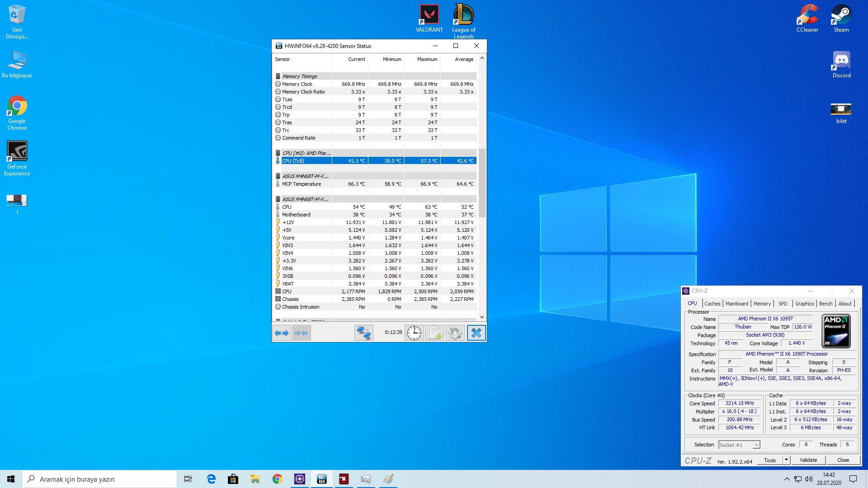Open Discord desktop icon
The width and height of the screenshot is (868, 488).
841,65
